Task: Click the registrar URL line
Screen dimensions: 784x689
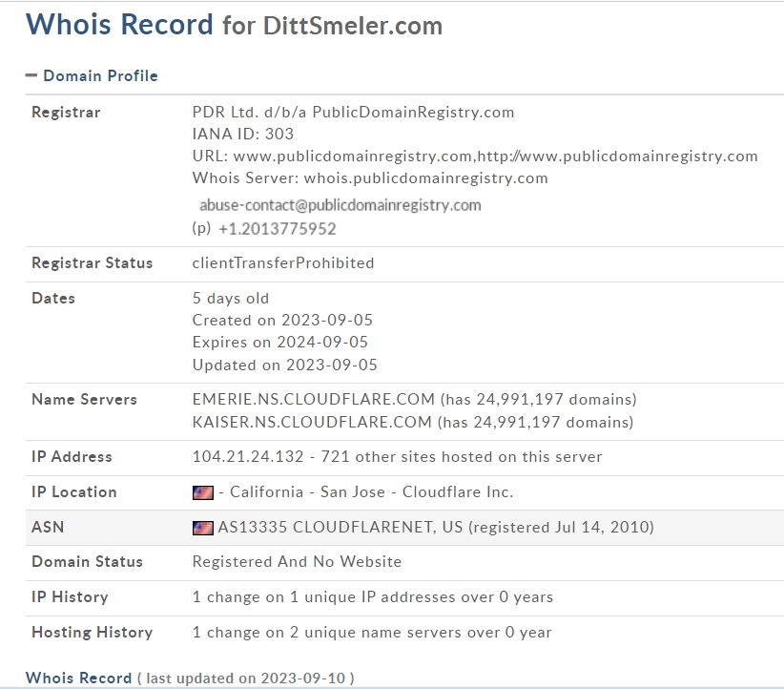Action: point(475,157)
